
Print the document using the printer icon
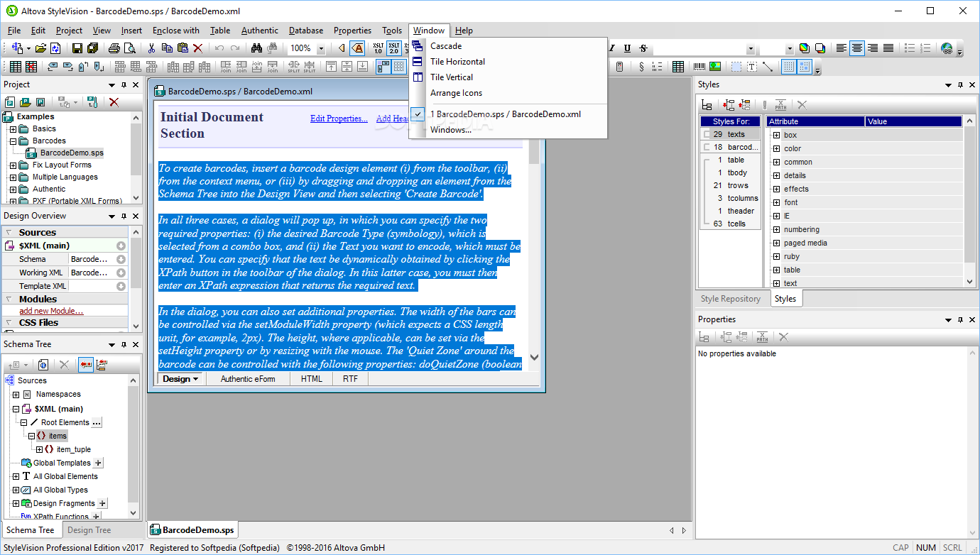[114, 48]
